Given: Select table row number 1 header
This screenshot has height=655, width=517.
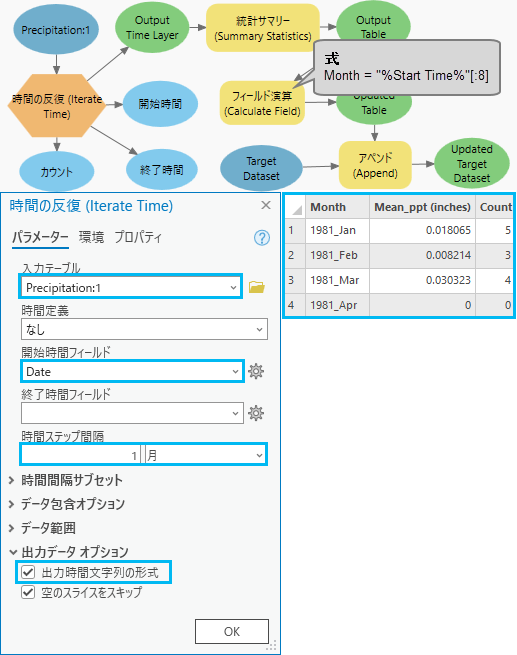Looking at the screenshot, I should point(295,230).
